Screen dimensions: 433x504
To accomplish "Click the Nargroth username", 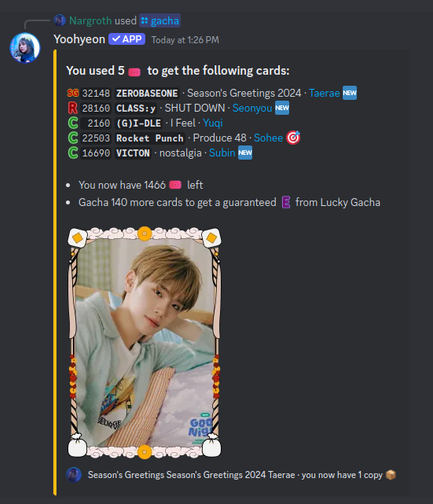I will (x=90, y=21).
